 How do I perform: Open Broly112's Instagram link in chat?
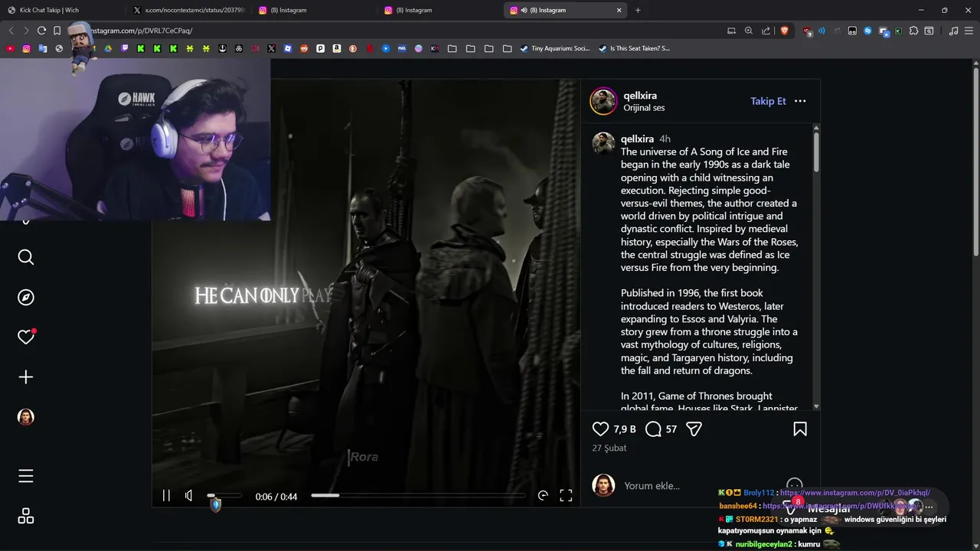855,493
